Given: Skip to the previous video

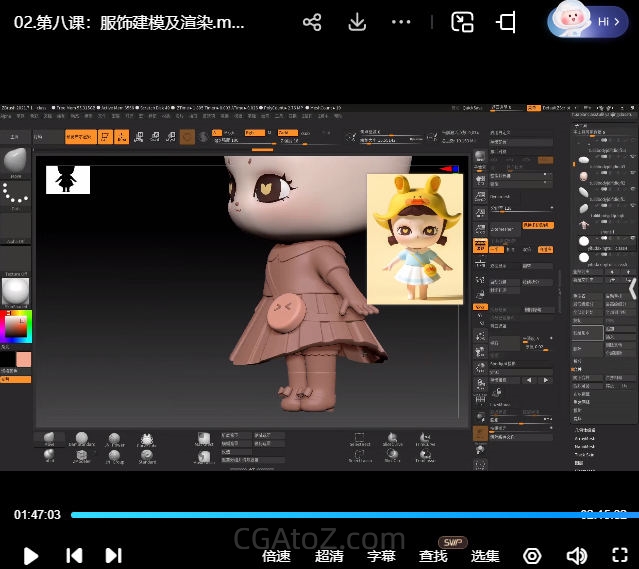Looking at the screenshot, I should pos(74,555).
